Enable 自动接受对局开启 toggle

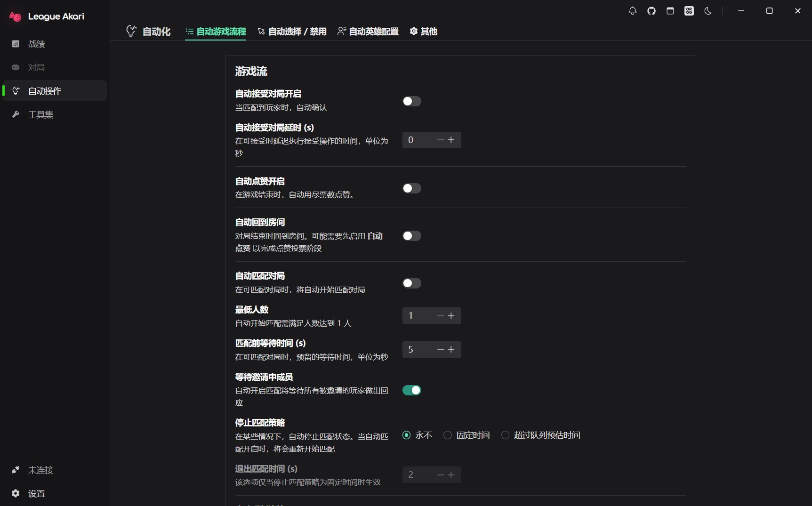coord(411,101)
